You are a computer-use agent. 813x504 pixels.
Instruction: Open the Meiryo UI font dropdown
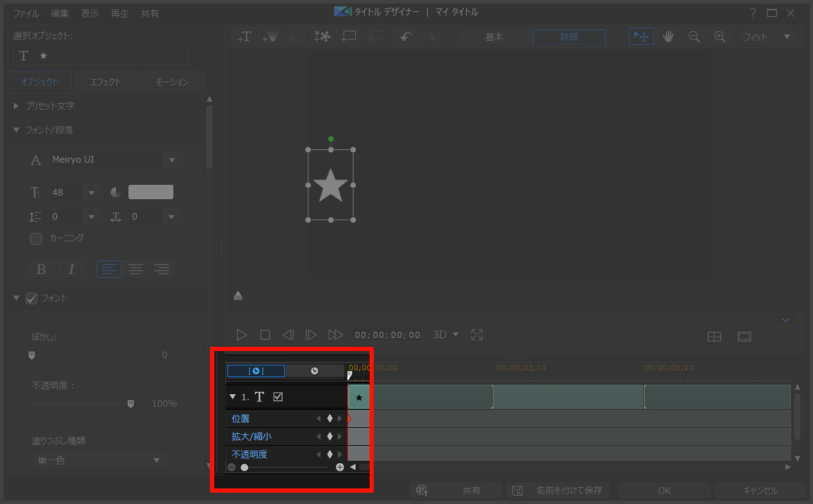click(172, 160)
